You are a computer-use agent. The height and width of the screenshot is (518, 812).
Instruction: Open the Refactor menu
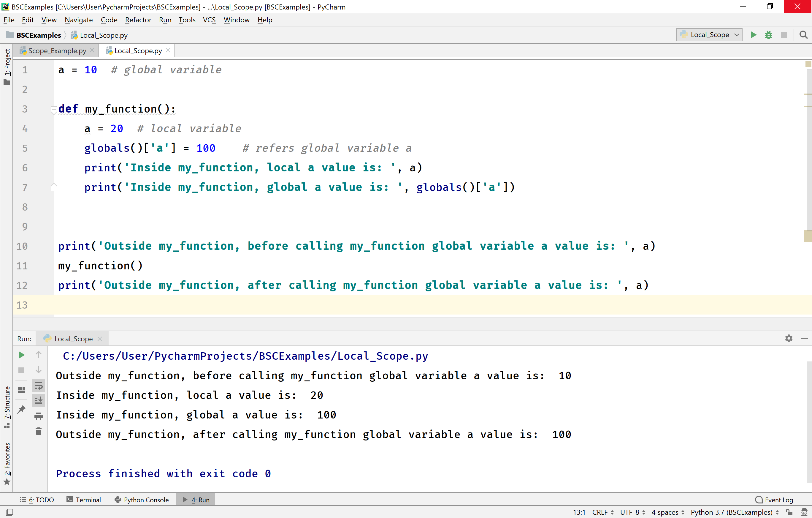[138, 20]
